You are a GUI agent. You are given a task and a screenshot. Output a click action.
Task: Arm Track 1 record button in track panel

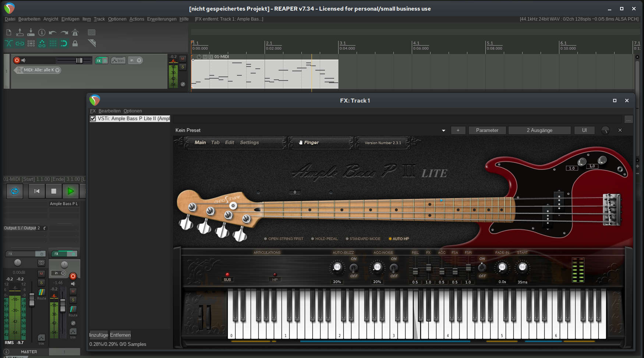[x=17, y=60]
